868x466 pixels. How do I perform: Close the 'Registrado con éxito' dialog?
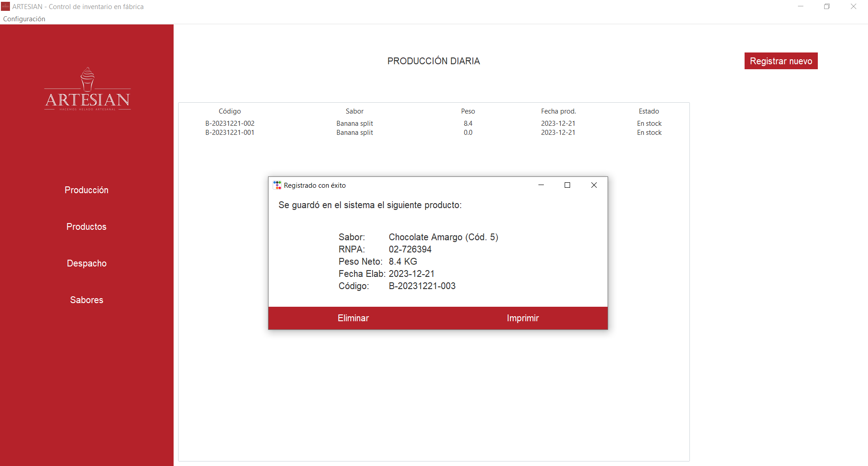tap(594, 185)
